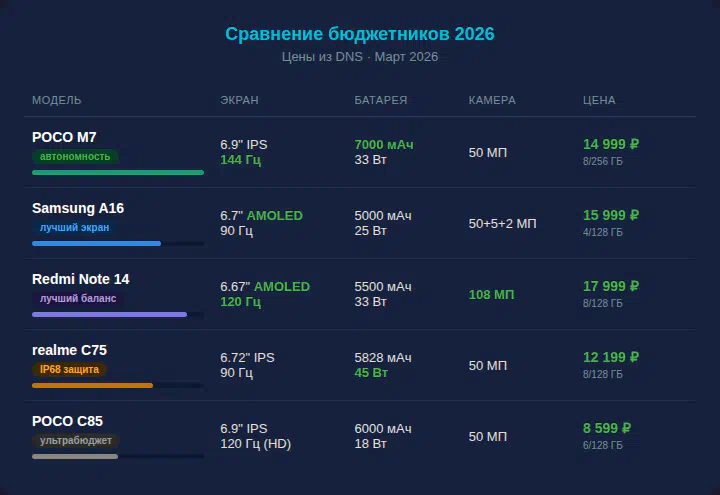
Task: Click the price "17 999 ₽"
Action: tap(611, 286)
